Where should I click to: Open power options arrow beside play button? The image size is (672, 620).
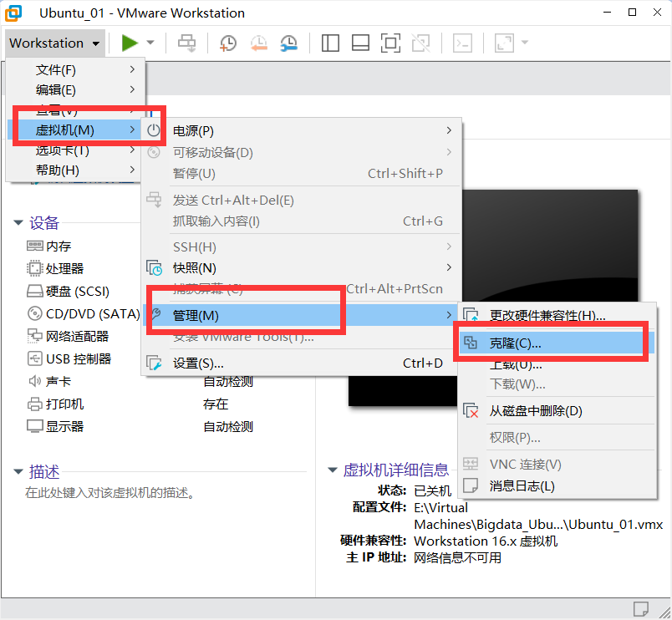pos(150,43)
